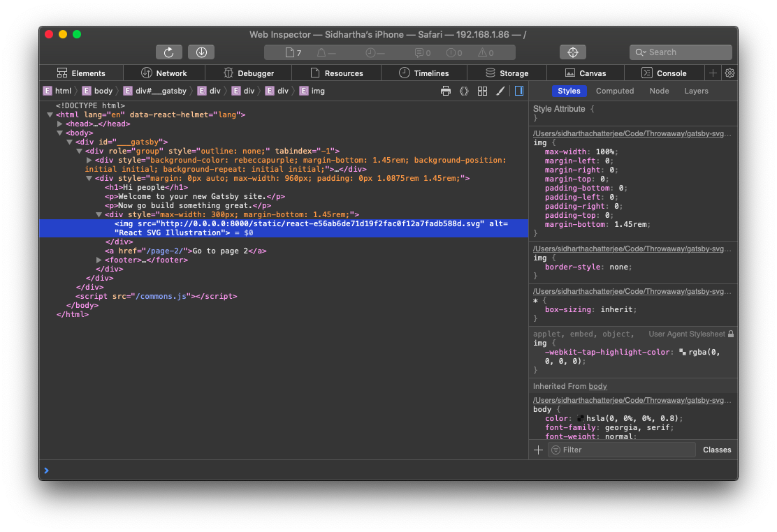Follow the body link under Inherited From
Image resolution: width=777 pixels, height=532 pixels.
(x=597, y=386)
